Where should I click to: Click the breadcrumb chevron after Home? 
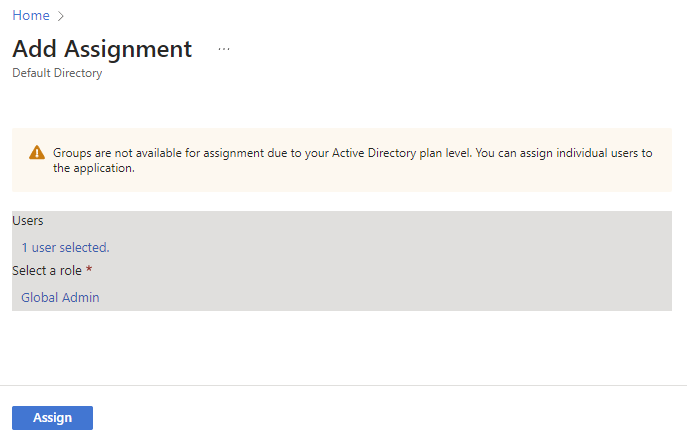pos(60,17)
